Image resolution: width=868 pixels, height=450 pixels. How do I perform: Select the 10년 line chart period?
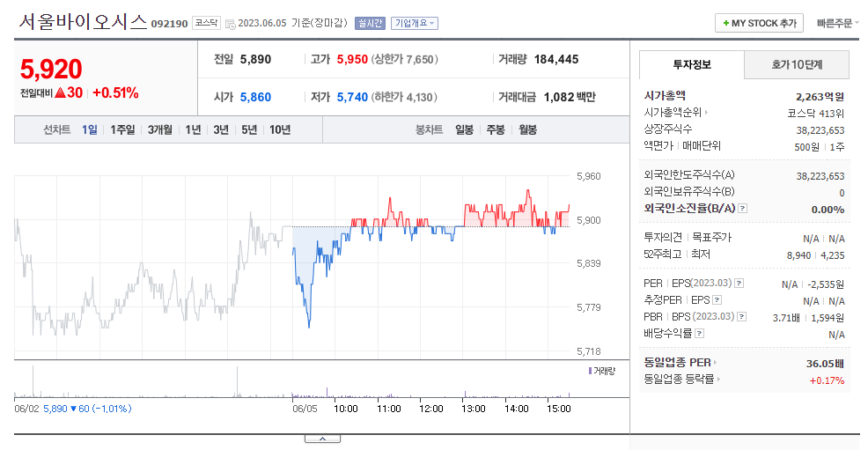pyautogui.click(x=280, y=129)
